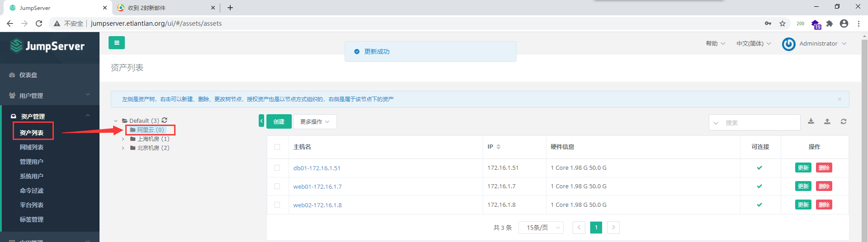Click the import upload icon above the table
Viewport: 868px width, 242px height.
tap(827, 121)
